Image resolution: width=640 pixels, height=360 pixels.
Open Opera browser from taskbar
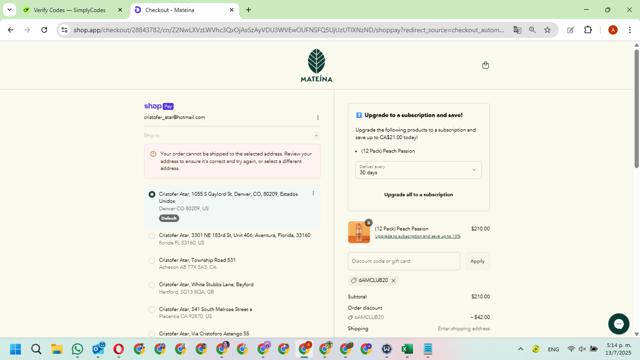coord(119,349)
